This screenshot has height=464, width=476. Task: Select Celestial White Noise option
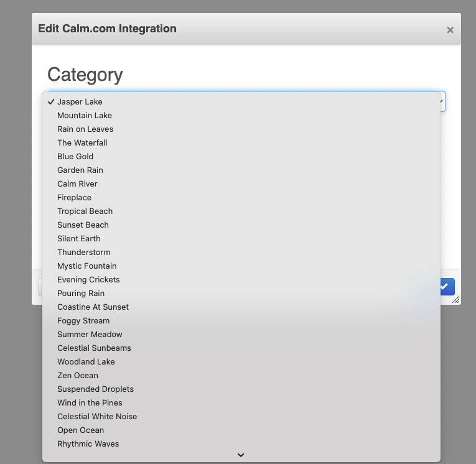(241, 416)
